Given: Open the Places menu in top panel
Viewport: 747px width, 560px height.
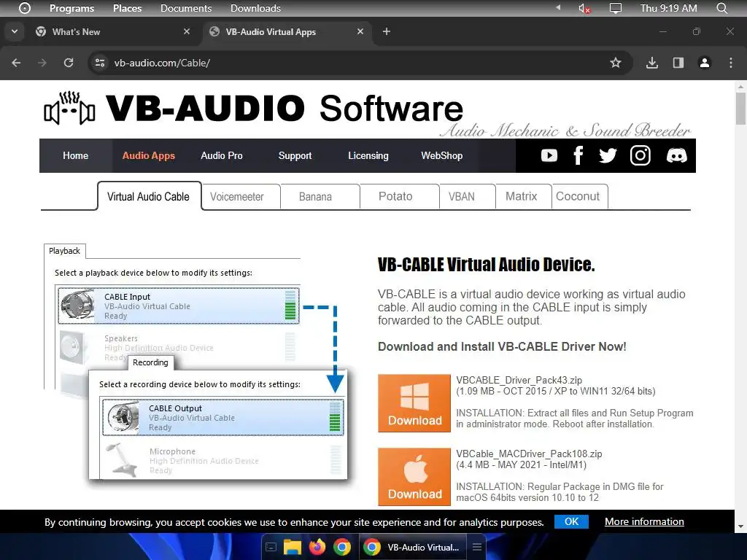Looking at the screenshot, I should click(127, 8).
